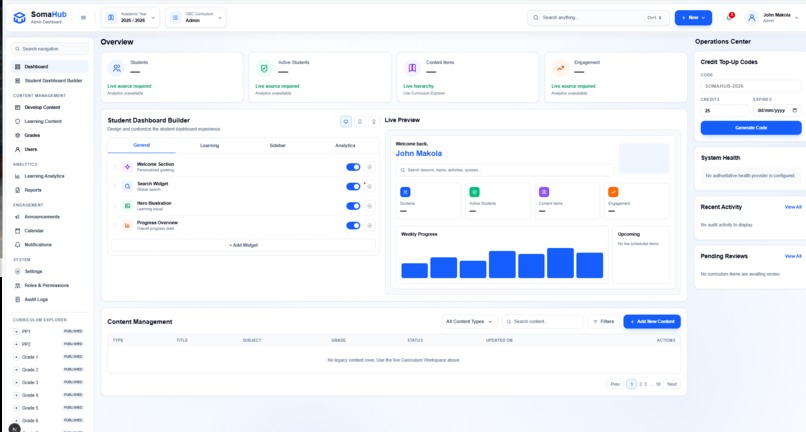This screenshot has height=432, width=806.
Task: Click the Announcements megaphone icon
Action: tap(17, 217)
